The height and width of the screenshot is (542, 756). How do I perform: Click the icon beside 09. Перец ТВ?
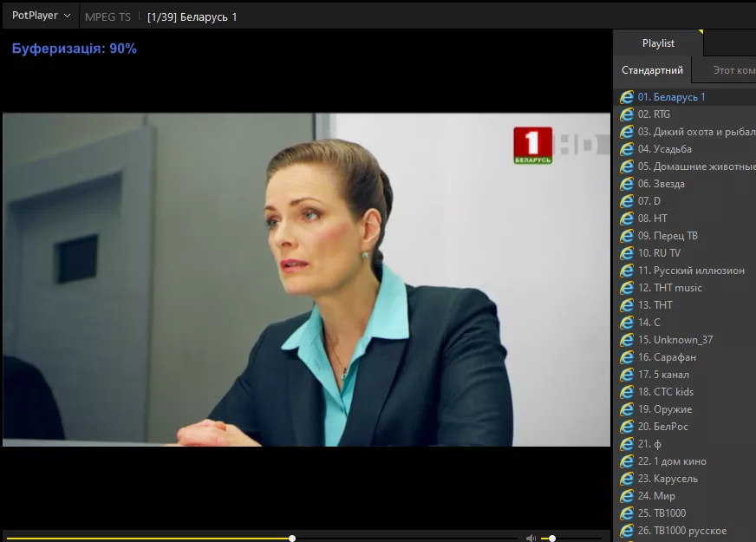click(x=626, y=236)
